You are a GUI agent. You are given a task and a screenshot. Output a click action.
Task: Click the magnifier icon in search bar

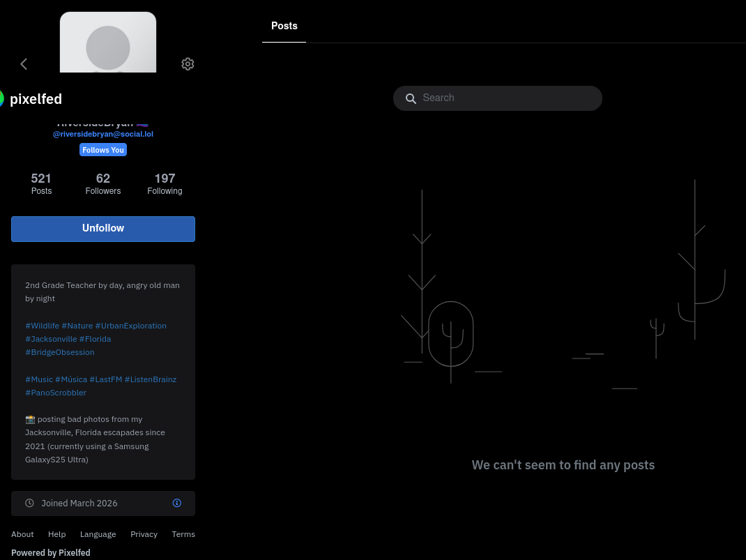pos(411,98)
